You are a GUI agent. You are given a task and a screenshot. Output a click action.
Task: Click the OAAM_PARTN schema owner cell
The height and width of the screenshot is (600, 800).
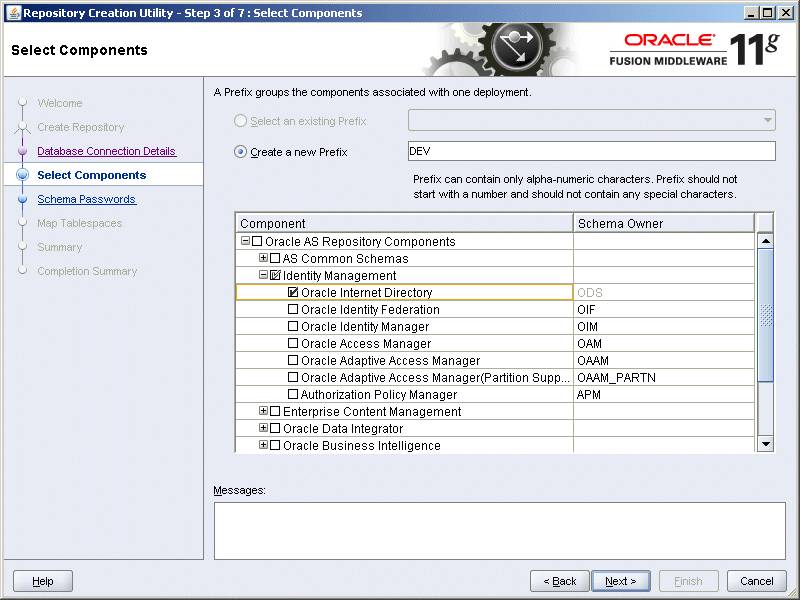tap(664, 377)
